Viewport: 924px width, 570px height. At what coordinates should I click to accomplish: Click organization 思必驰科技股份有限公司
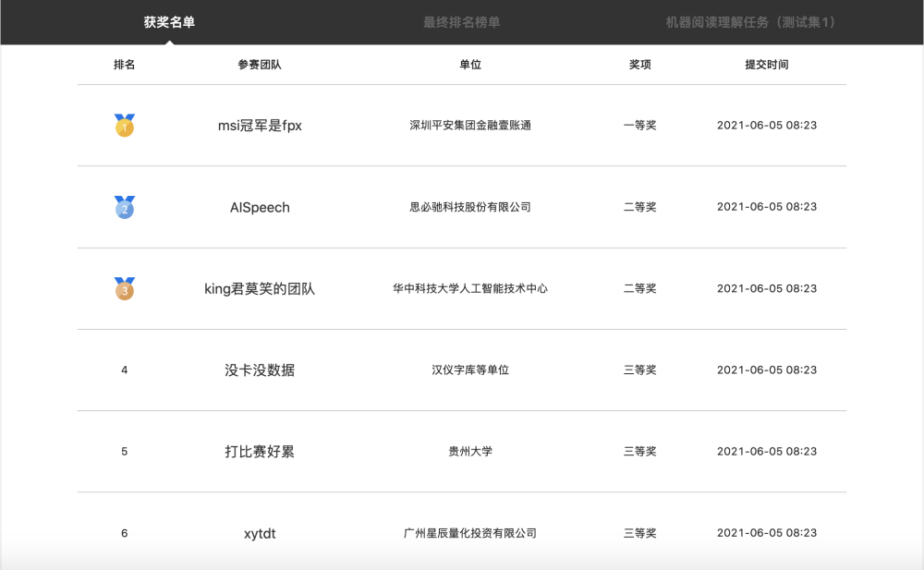[x=470, y=207]
